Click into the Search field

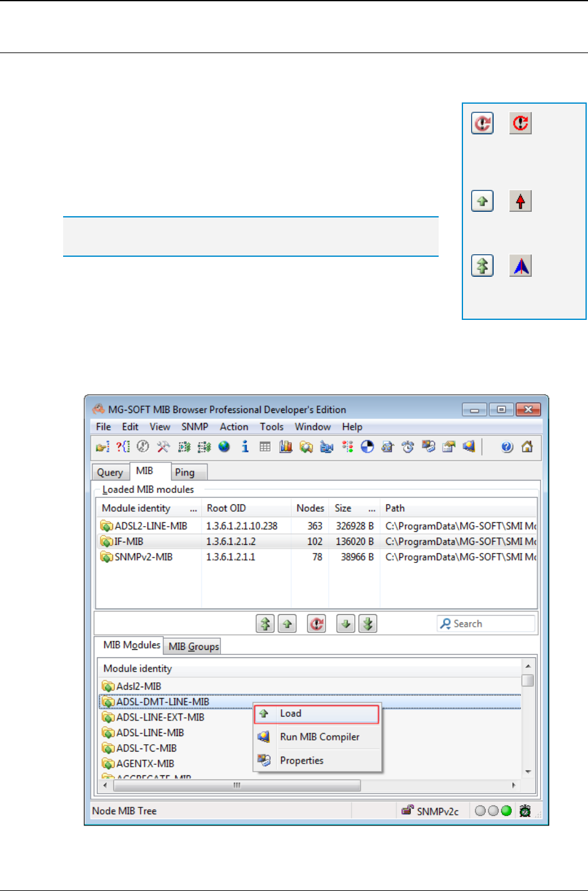tap(486, 624)
